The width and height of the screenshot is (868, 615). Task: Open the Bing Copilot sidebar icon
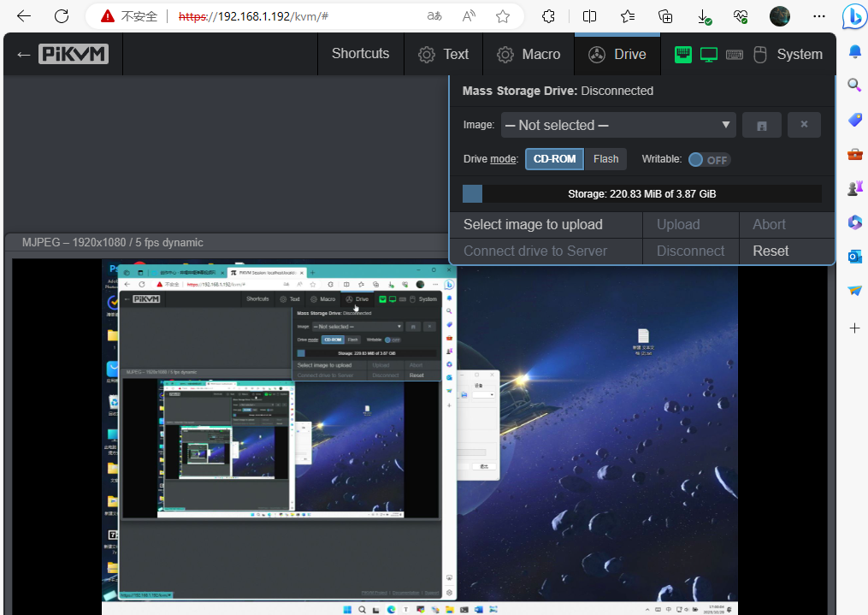pyautogui.click(x=853, y=16)
